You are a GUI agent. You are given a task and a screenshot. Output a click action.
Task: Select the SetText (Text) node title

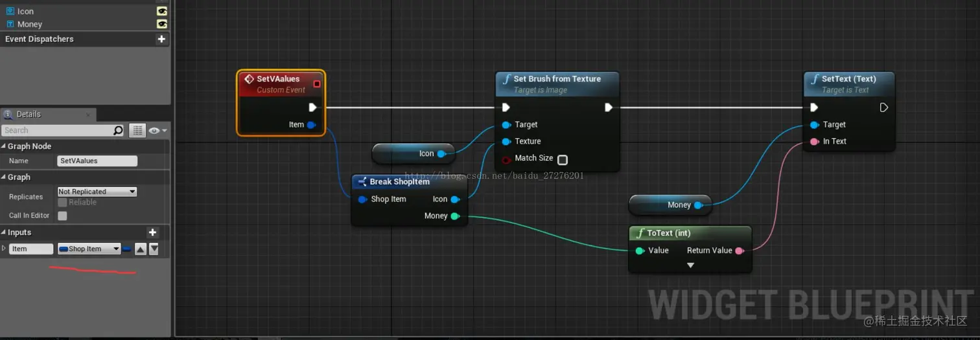[848, 78]
